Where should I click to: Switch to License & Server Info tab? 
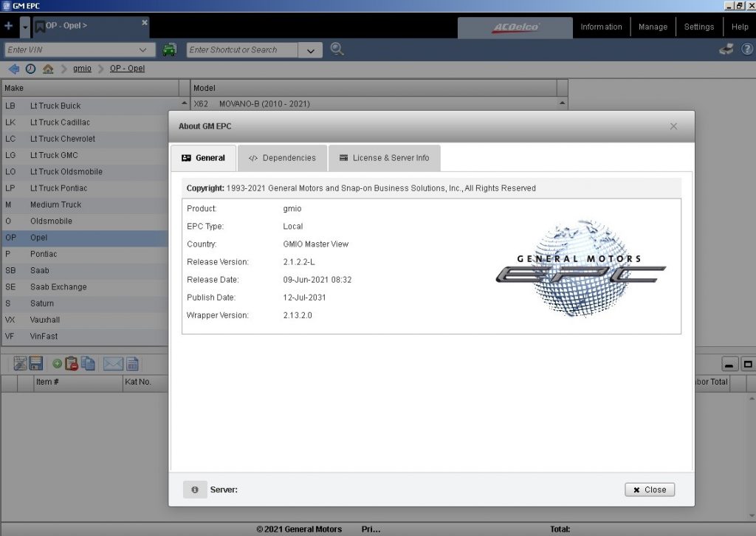[384, 157]
